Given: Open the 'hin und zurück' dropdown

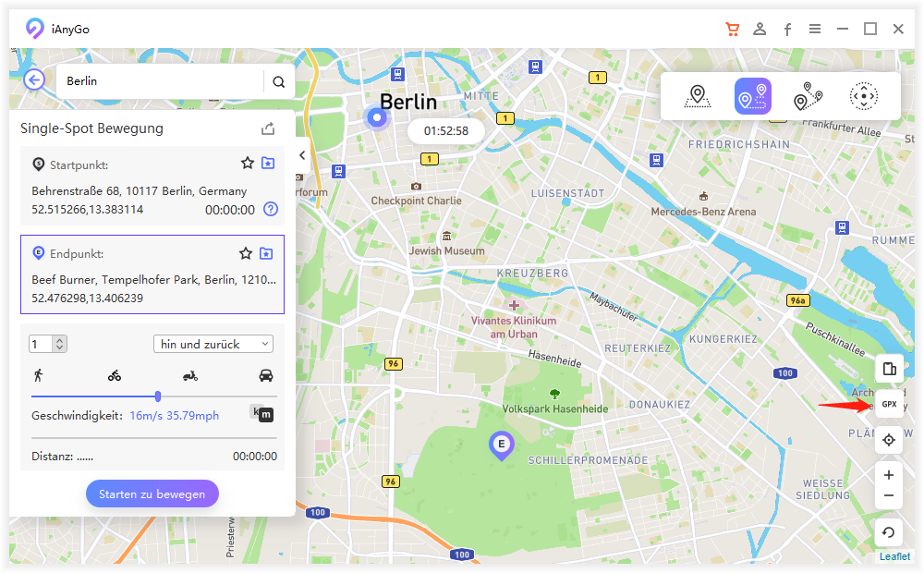Looking at the screenshot, I should (213, 345).
